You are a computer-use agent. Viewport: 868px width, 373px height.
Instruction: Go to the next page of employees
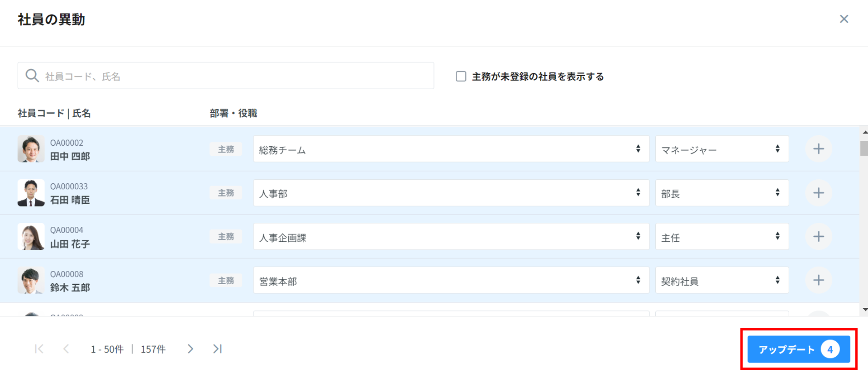tap(191, 349)
